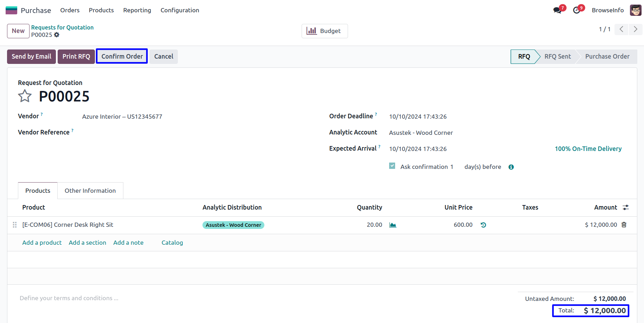Click the Ask confirmation info icon

tap(511, 167)
